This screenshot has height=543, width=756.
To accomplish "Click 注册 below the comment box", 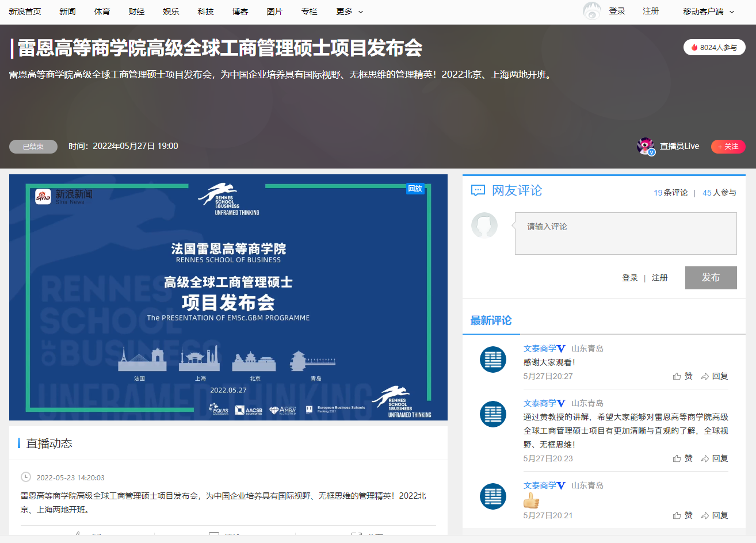I will pos(660,278).
